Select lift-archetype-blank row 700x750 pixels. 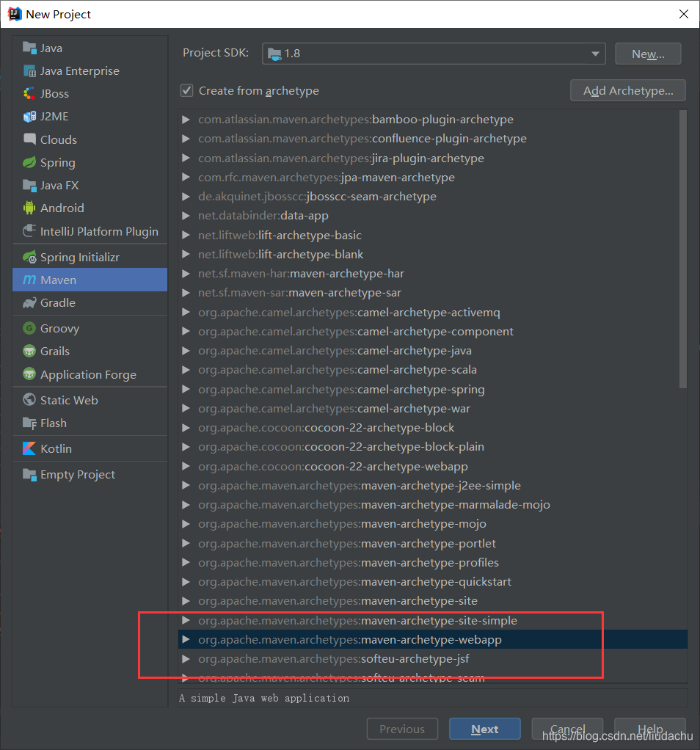(x=433, y=254)
